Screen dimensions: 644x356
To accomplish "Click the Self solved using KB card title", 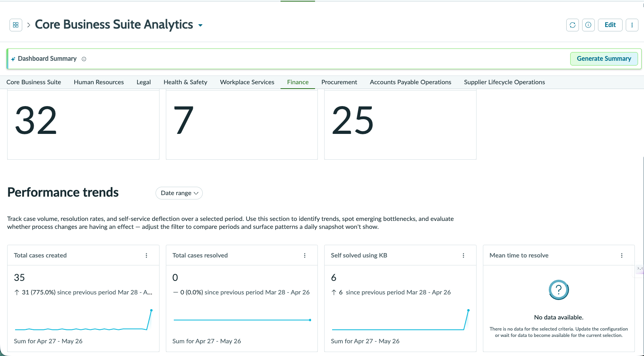I will [359, 255].
